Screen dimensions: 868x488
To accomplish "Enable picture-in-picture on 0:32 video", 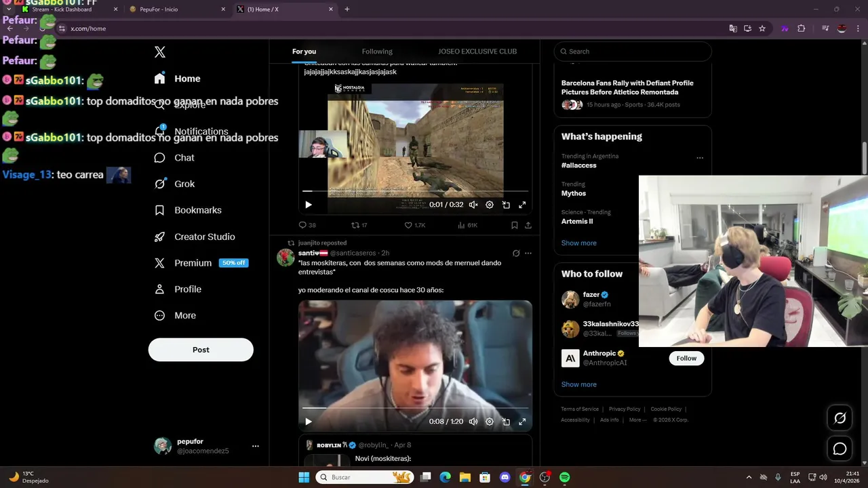I will pyautogui.click(x=506, y=205).
